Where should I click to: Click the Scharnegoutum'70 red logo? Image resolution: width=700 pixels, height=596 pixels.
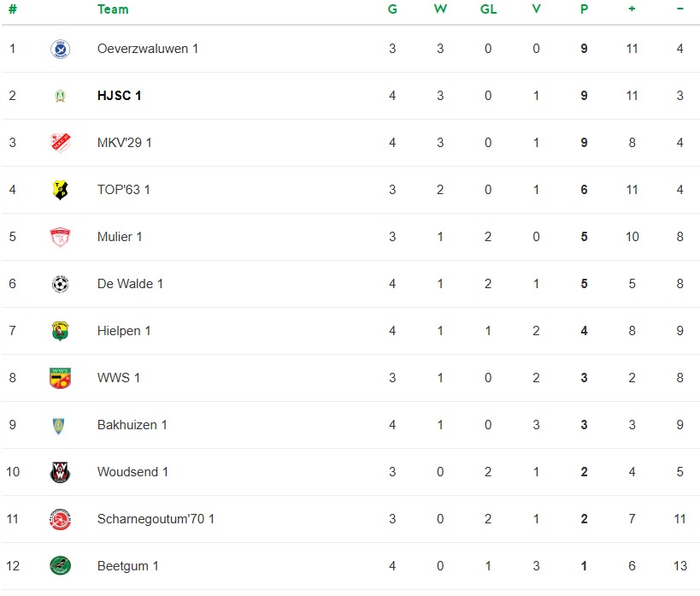tap(60, 519)
